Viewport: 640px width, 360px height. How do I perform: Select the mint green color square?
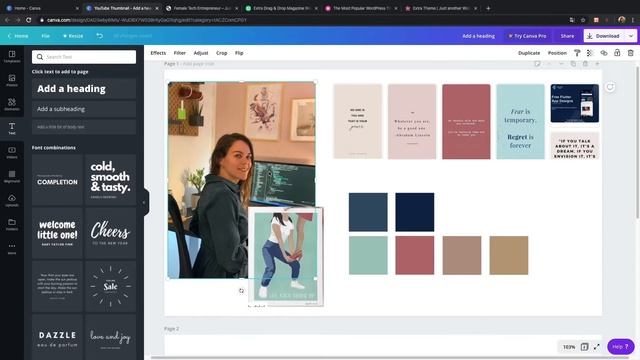coord(368,255)
